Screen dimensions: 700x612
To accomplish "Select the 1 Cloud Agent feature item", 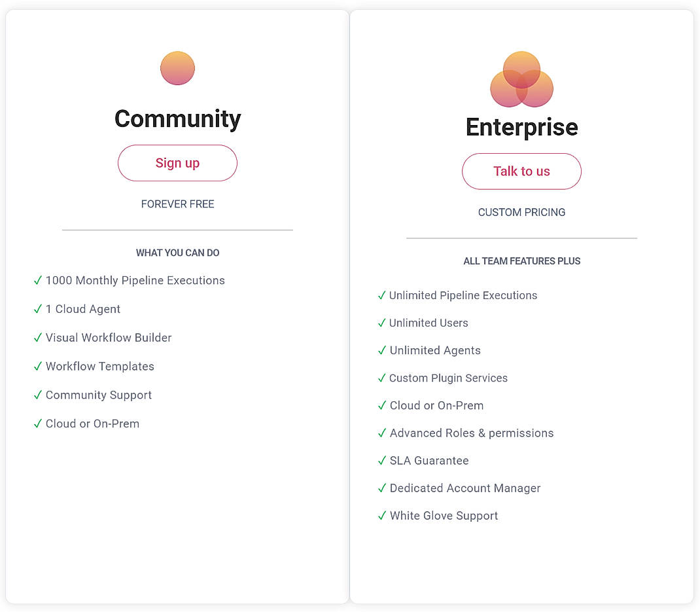I will click(x=83, y=309).
